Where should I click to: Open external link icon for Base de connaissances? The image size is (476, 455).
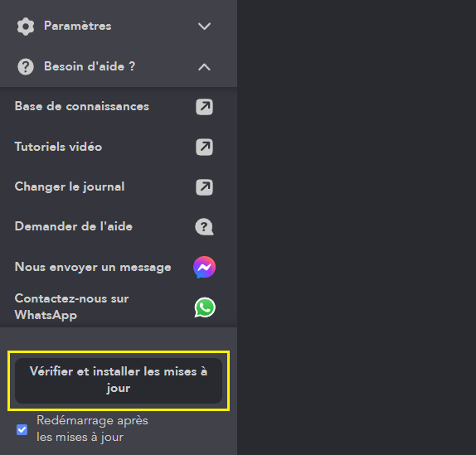click(204, 107)
